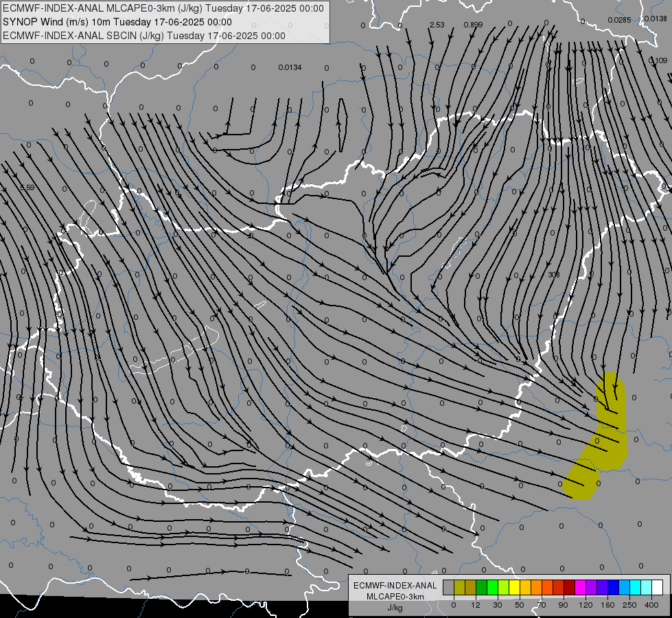Click the 0.109 data value on map
Screen dimensions: 672x618
tap(658, 60)
